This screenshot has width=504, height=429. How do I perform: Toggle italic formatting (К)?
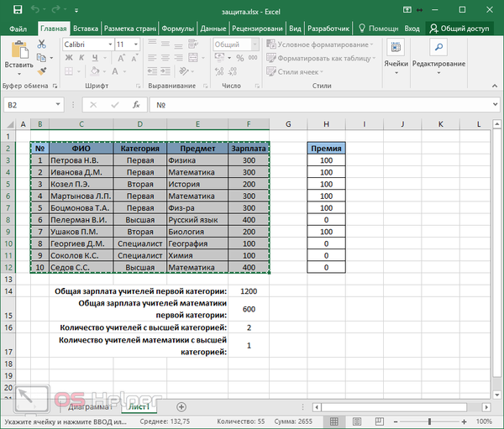[x=81, y=58]
